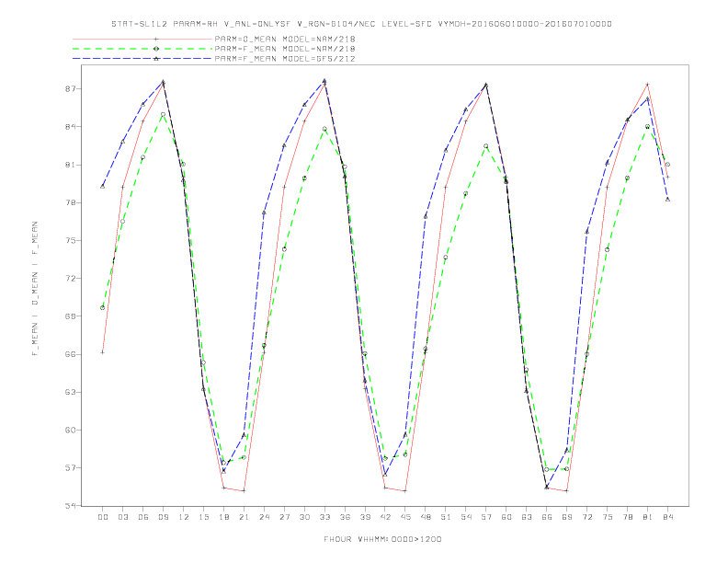Click x-axis forecast hour label 60
The height and width of the screenshot is (563, 728).
[506, 517]
